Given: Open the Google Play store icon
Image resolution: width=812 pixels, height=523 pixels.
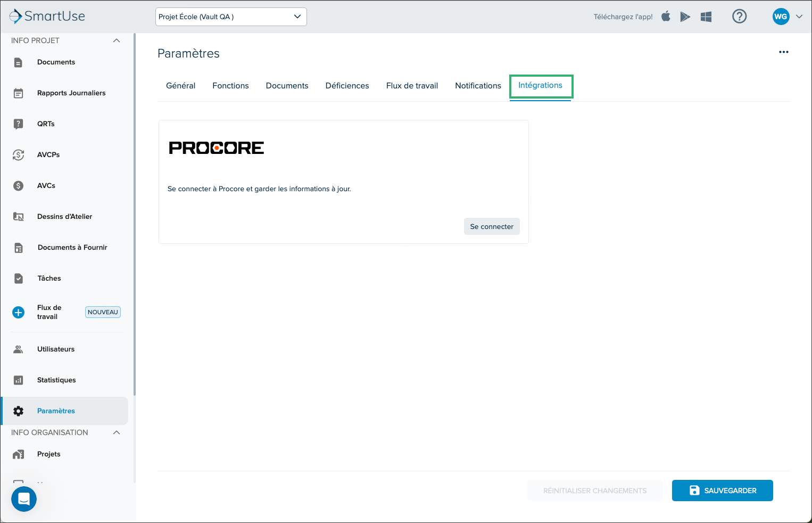Looking at the screenshot, I should pos(685,17).
